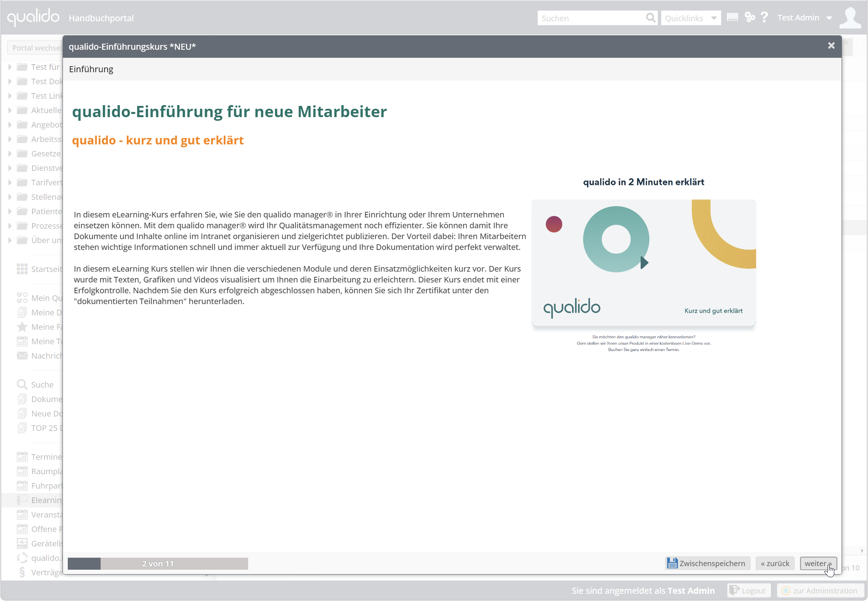Open the settings gears icon
Screen dimensions: 868x601
pos(750,17)
